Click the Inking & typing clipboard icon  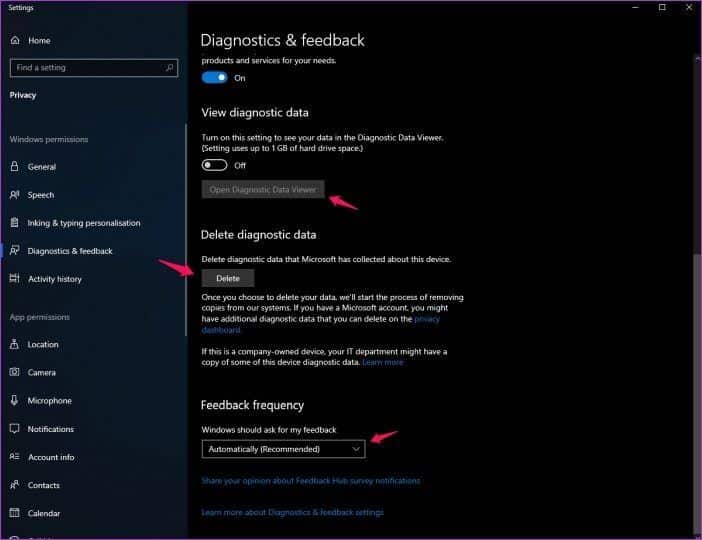pos(14,223)
